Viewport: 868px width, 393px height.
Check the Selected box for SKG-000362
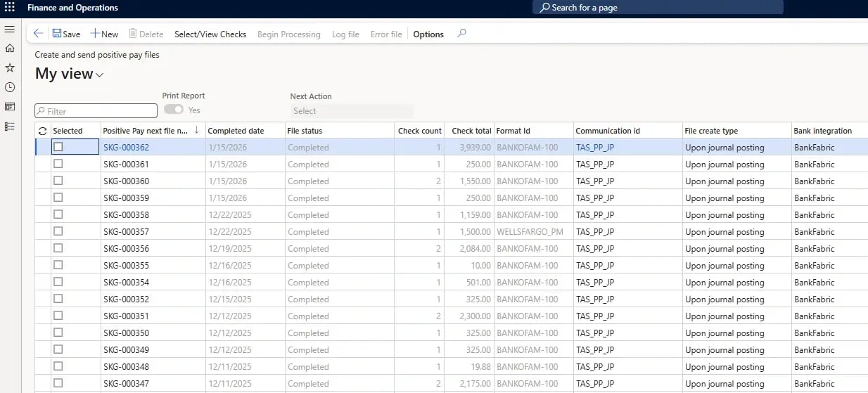(x=58, y=147)
